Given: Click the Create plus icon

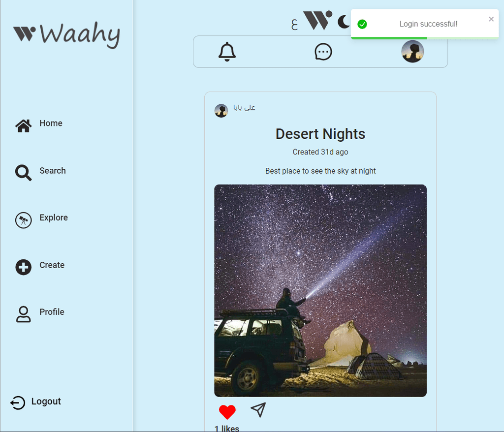Looking at the screenshot, I should click(24, 267).
